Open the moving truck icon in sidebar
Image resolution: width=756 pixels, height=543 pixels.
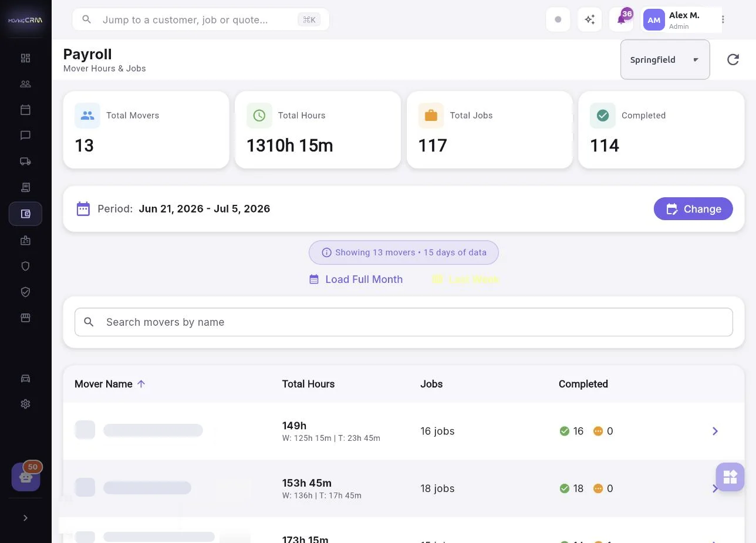pos(25,161)
